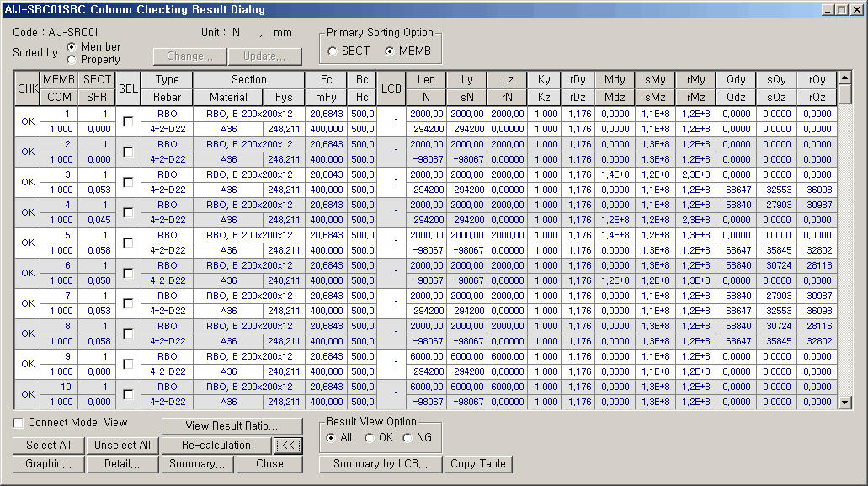Select Member sorting radio button
The image size is (868, 486).
pyautogui.click(x=72, y=46)
